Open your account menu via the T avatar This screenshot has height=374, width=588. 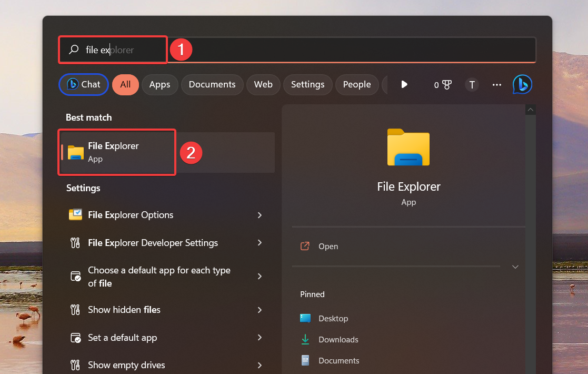point(472,84)
